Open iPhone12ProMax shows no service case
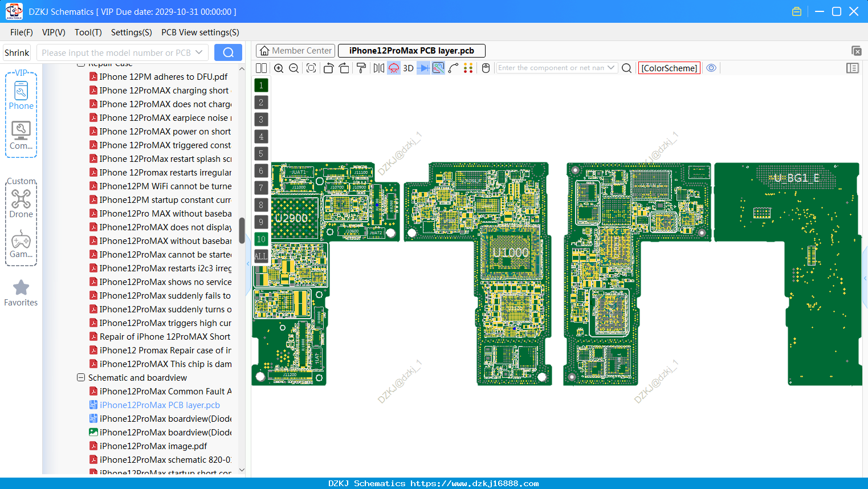This screenshot has width=868, height=489. point(165,282)
